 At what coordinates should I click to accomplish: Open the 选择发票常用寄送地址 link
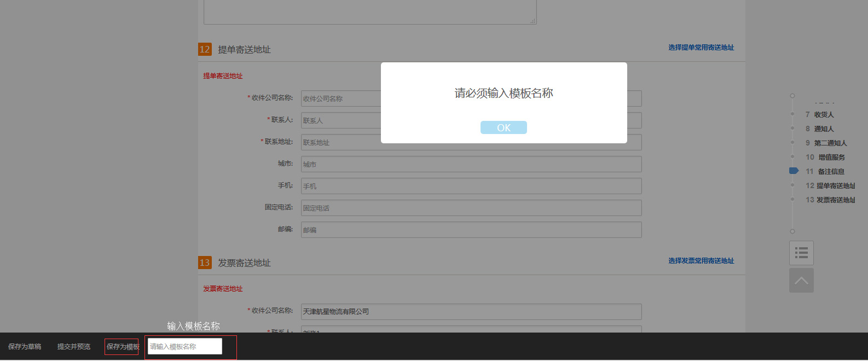[x=701, y=261]
